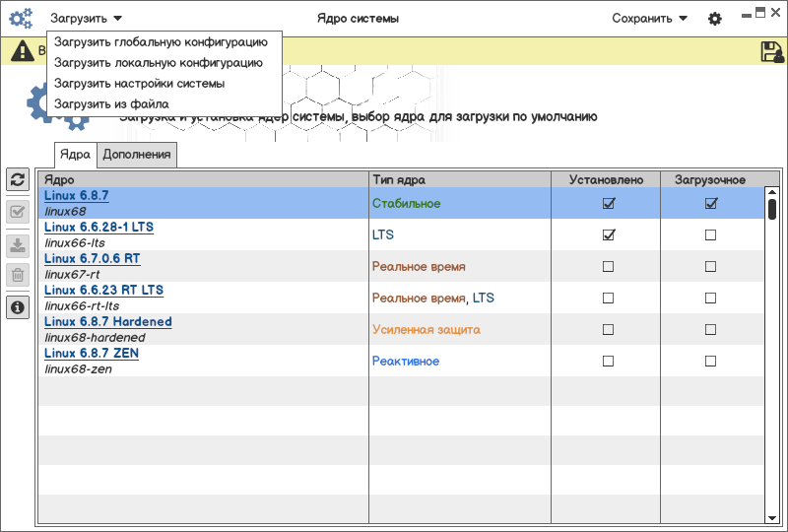The height and width of the screenshot is (532, 788).
Task: Open the Linux 6.6.23 RT LTS link
Action: 104,291
